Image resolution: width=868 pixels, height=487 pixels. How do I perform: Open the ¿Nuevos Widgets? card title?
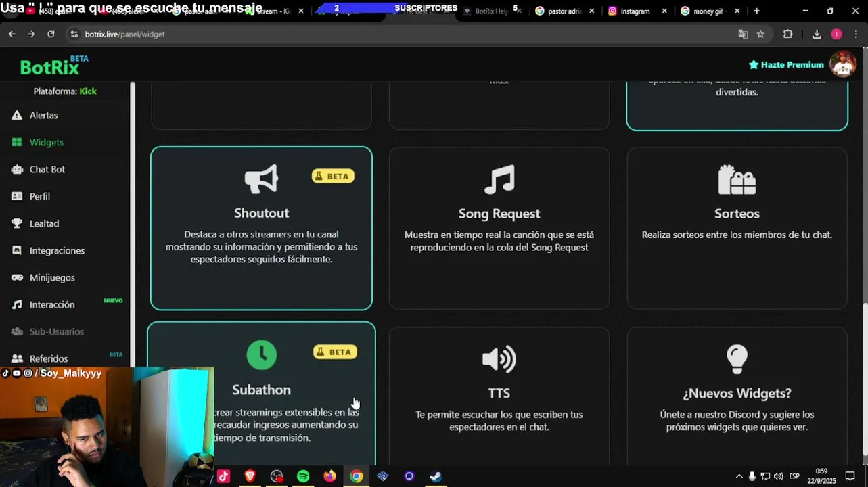click(737, 393)
